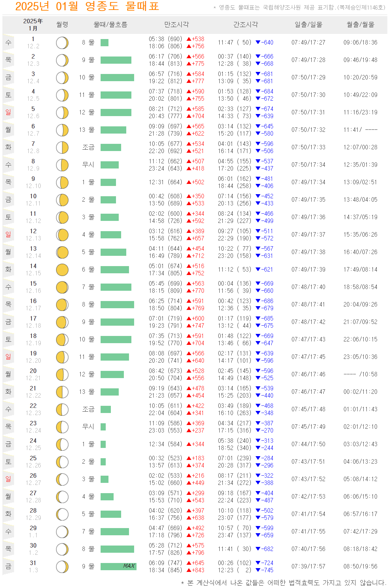The image size is (388, 588).
Task: Click the 2025年 1月 header cell
Action: pos(33,25)
